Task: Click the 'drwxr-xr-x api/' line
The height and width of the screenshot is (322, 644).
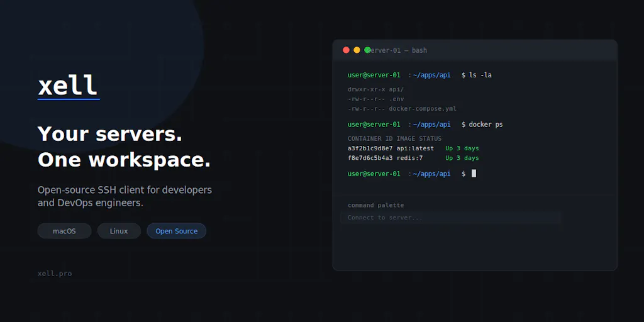Action: tap(376, 89)
